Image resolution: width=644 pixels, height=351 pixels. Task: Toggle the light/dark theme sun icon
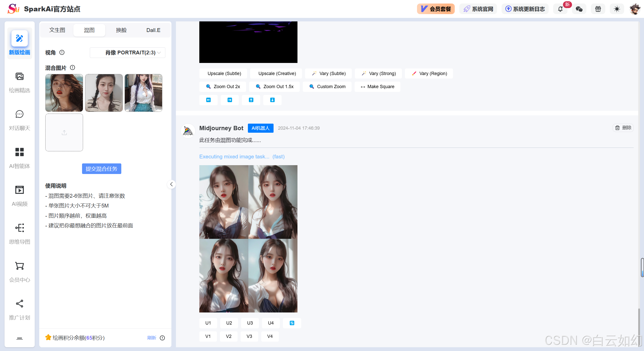click(x=617, y=9)
